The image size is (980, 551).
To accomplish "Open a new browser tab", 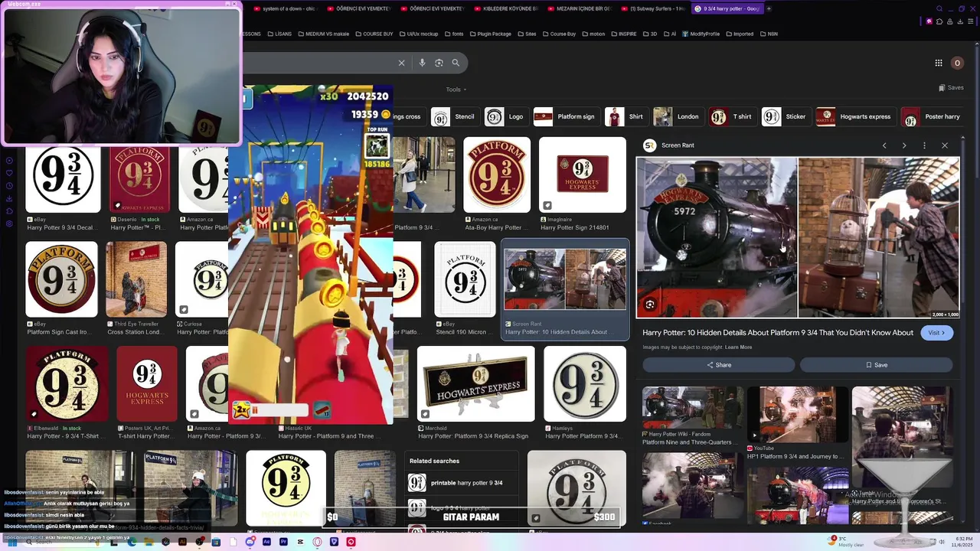I will (x=769, y=8).
